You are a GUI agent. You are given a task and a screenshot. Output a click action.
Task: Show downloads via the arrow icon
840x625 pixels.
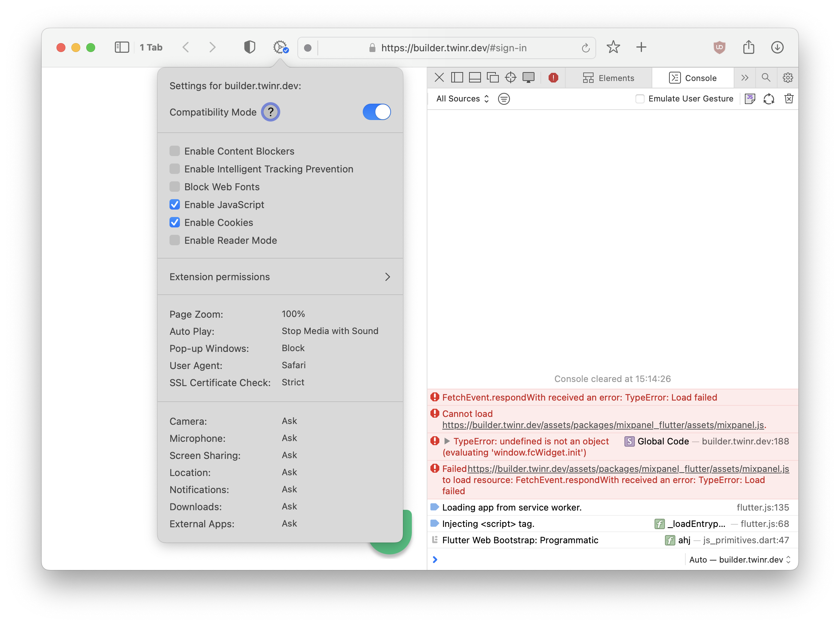click(x=777, y=48)
